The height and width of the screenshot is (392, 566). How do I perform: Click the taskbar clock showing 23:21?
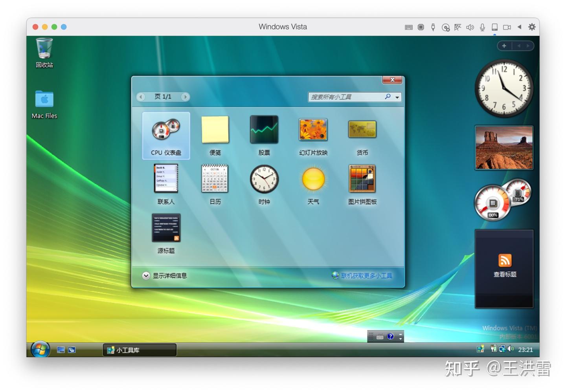[x=526, y=350]
